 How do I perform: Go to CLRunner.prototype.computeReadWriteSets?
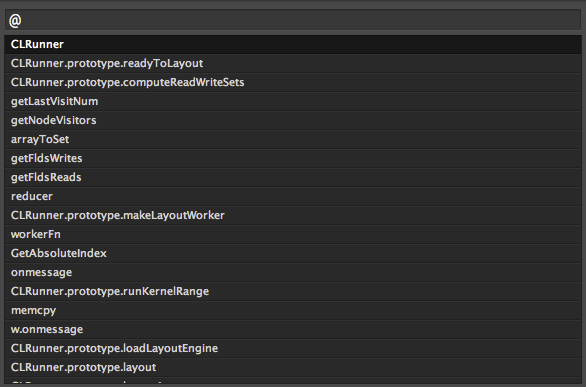(293, 83)
